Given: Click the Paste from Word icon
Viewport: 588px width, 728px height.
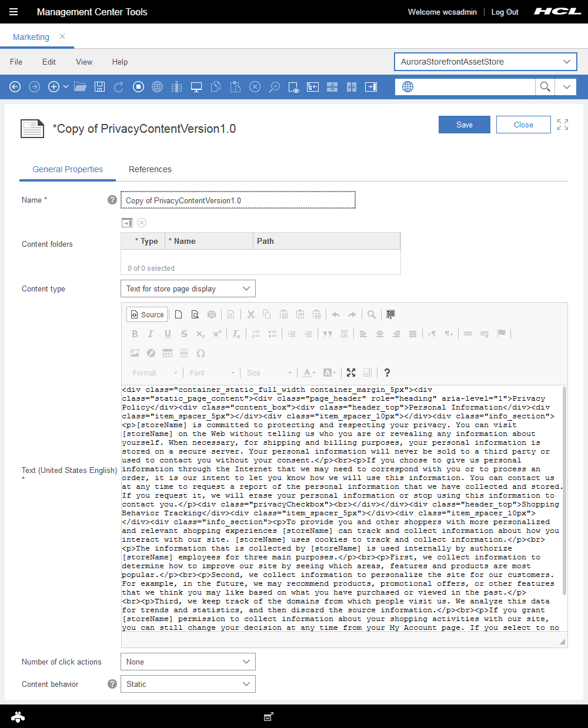Looking at the screenshot, I should click(317, 314).
